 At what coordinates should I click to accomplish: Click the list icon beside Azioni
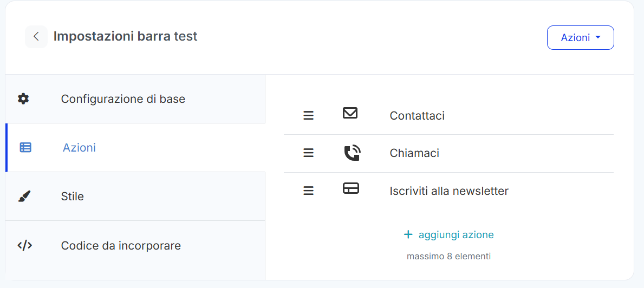point(25,147)
